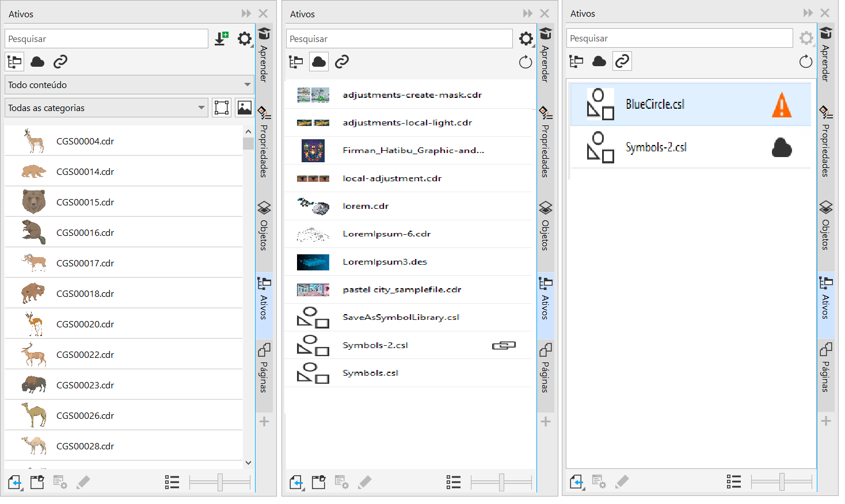Click the cloud icon beside Symbols-2.csl

(x=781, y=148)
